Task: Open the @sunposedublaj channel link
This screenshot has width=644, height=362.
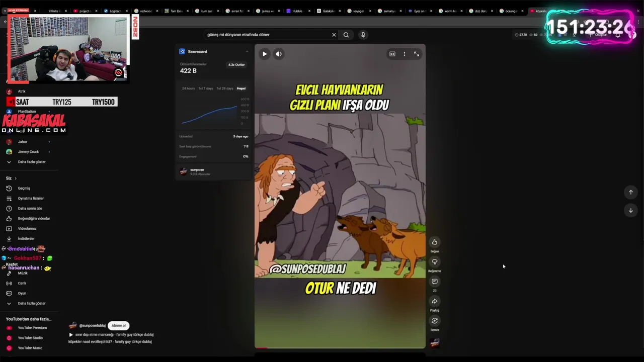Action: click(x=92, y=326)
